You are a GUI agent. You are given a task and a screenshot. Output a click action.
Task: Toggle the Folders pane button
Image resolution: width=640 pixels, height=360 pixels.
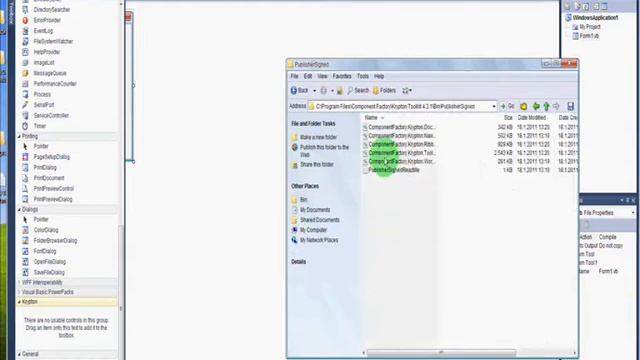[384, 91]
